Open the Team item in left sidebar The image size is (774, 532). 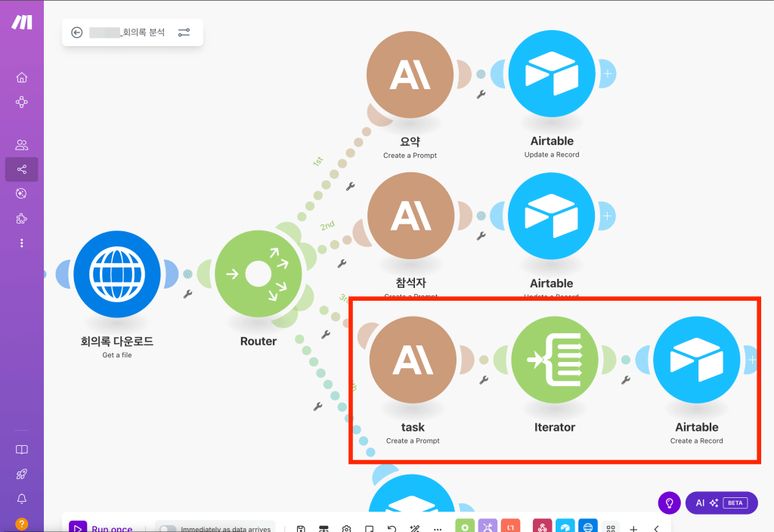(21, 145)
